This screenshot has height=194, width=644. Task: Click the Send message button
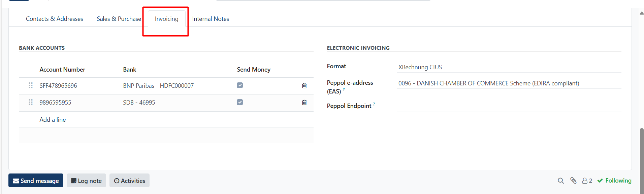[36, 181]
